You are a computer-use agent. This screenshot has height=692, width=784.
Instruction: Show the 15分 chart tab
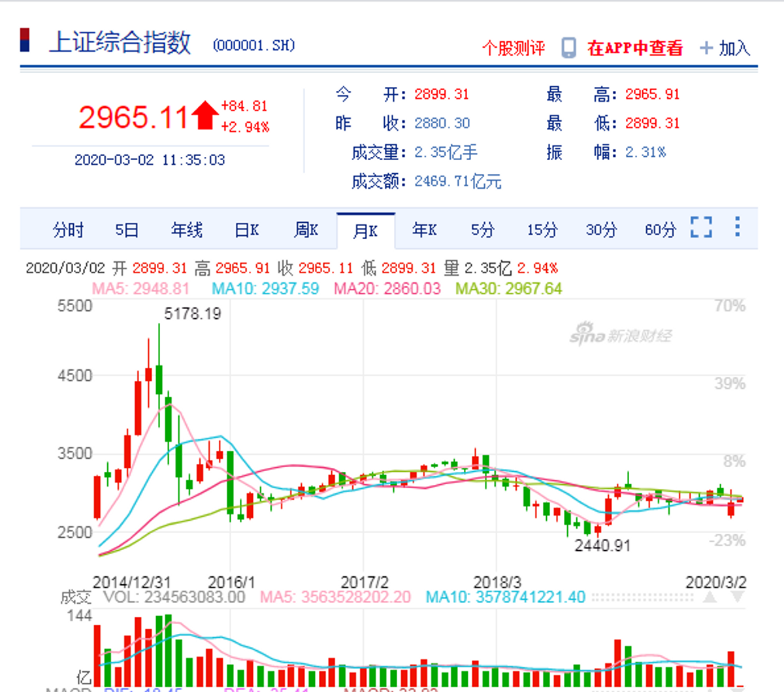[542, 230]
